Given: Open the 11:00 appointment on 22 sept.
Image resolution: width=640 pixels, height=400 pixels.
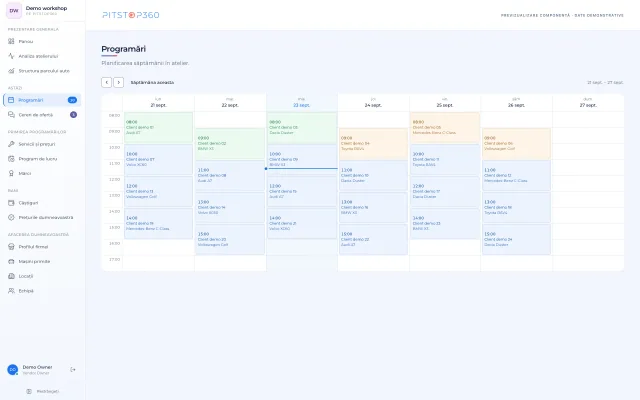Looking at the screenshot, I should pyautogui.click(x=230, y=176).
